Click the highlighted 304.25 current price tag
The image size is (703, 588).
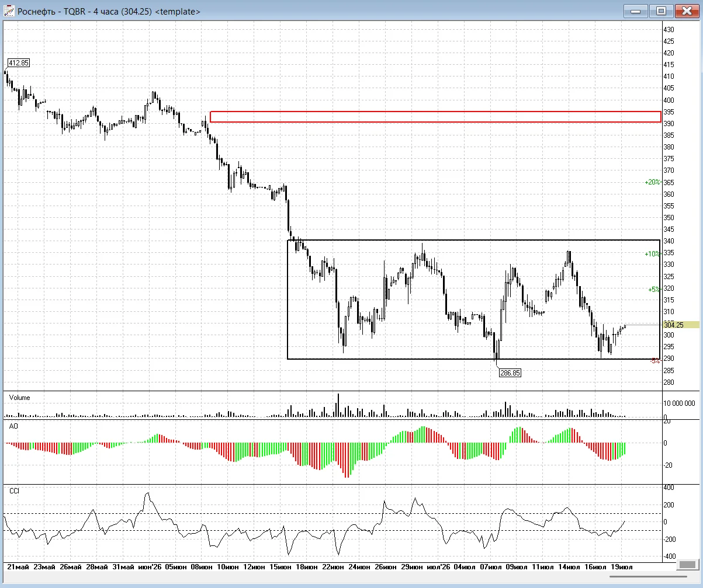(680, 325)
